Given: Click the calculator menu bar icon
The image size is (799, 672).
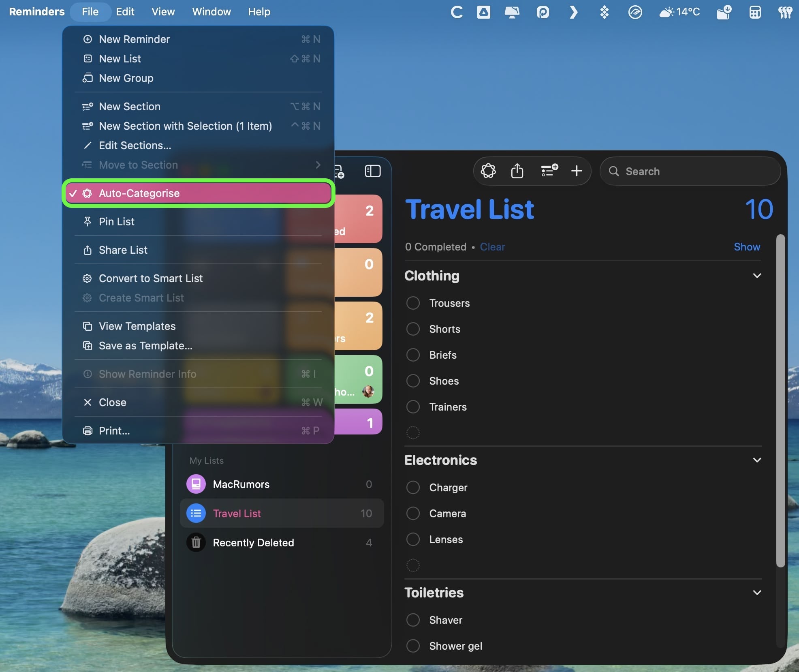Looking at the screenshot, I should tap(755, 12).
